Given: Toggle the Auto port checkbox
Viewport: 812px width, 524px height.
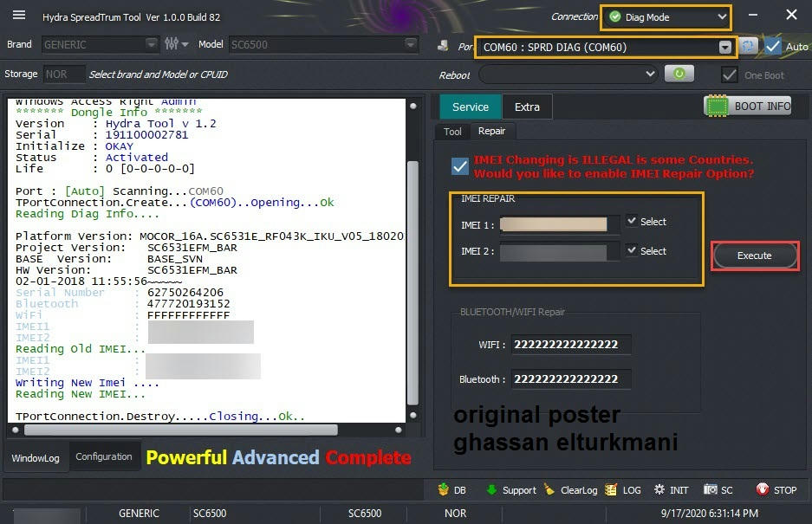Looking at the screenshot, I should point(774,47).
